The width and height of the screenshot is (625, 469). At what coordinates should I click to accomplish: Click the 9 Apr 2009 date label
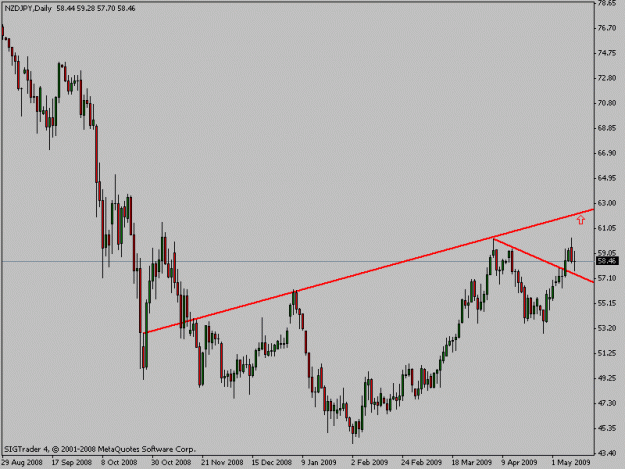[x=519, y=463]
